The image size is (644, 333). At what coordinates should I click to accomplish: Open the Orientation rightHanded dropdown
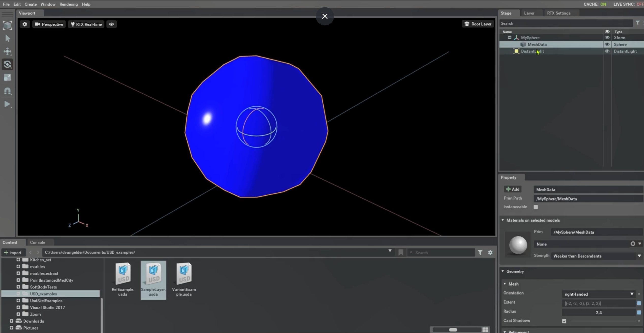[x=599, y=294]
